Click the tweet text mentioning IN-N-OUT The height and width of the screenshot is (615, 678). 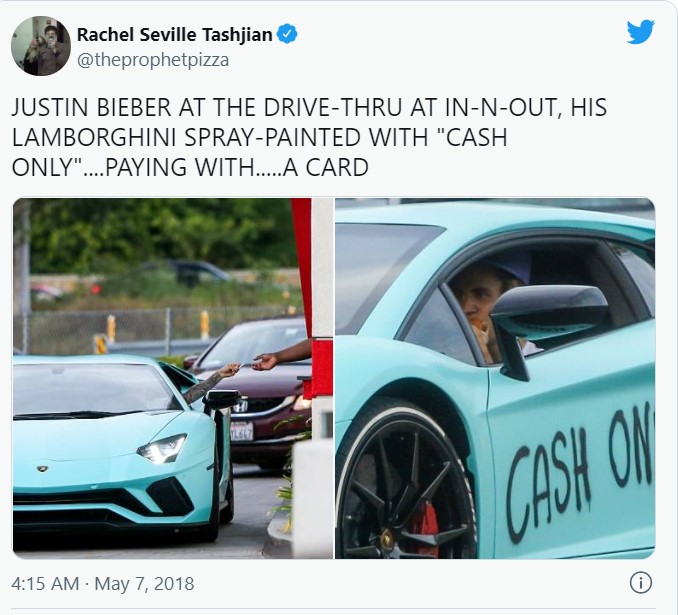click(309, 138)
